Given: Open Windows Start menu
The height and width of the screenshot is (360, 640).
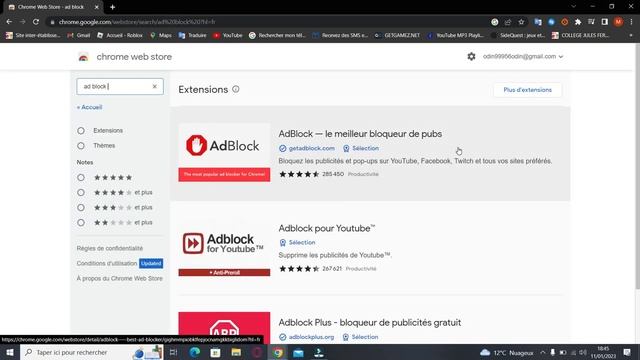Looking at the screenshot, I should pyautogui.click(x=9, y=352).
